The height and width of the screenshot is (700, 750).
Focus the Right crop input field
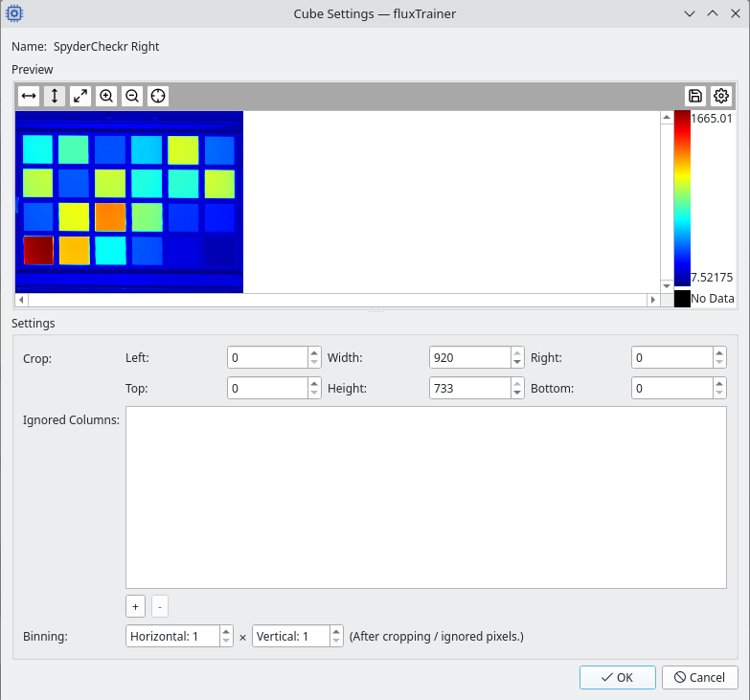tap(672, 357)
